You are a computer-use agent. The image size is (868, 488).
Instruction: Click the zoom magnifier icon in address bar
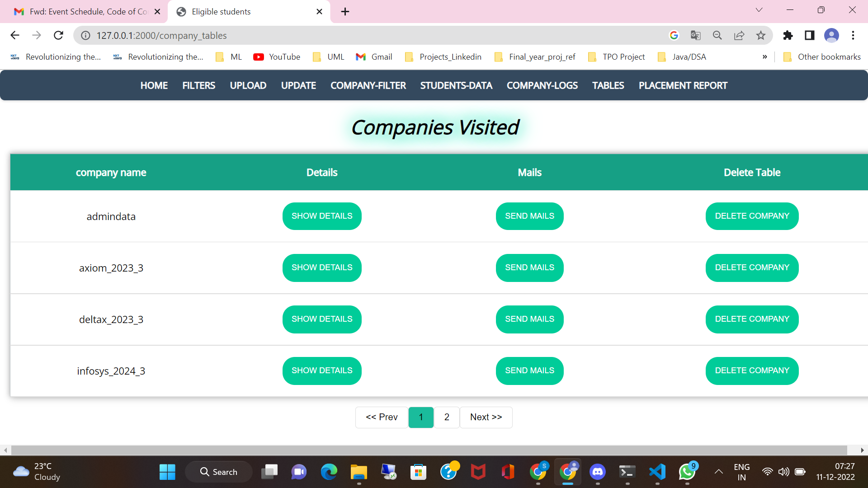tap(717, 35)
